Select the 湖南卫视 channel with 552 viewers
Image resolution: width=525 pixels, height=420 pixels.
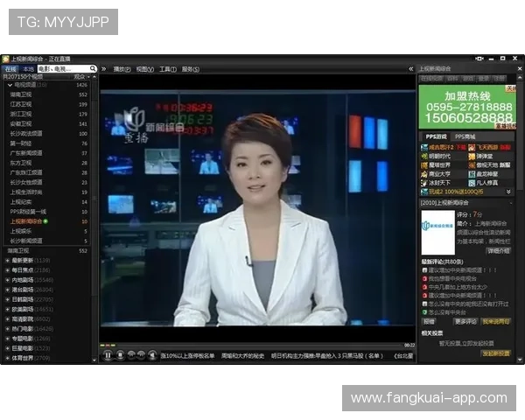(47, 94)
